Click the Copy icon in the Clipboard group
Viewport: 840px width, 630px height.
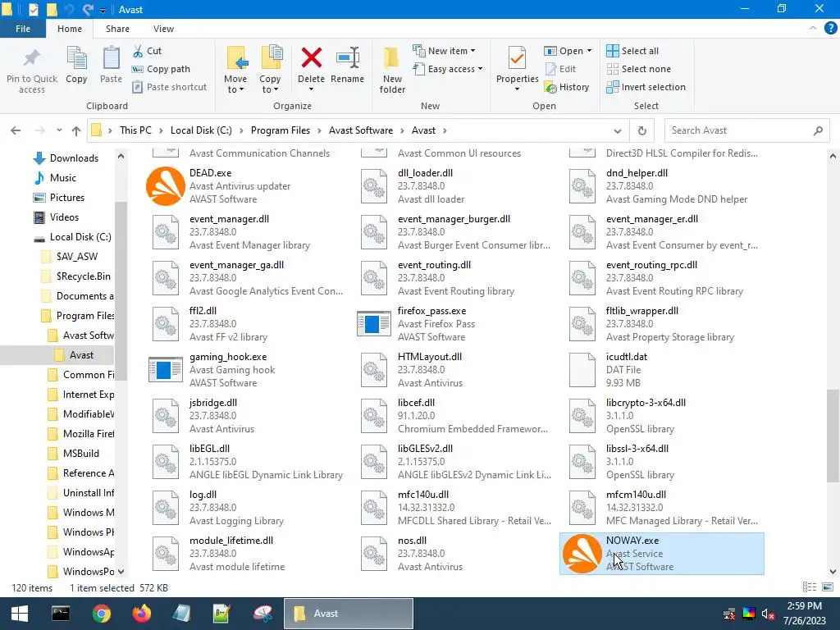tap(76, 59)
